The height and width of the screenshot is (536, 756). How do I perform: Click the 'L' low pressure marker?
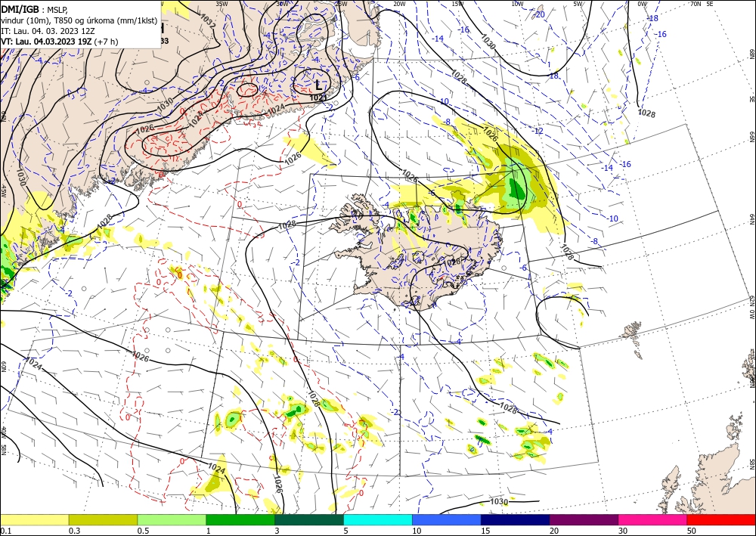point(318,85)
